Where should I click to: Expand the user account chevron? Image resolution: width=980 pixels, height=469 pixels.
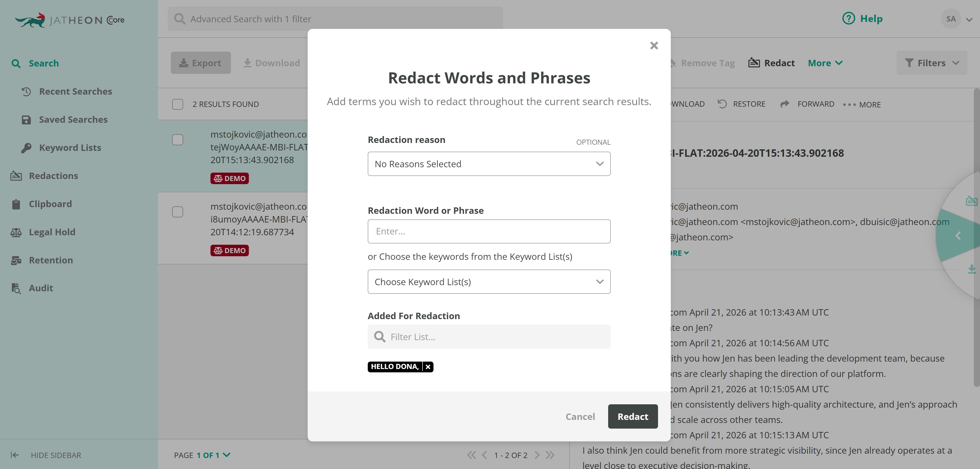click(x=969, y=19)
